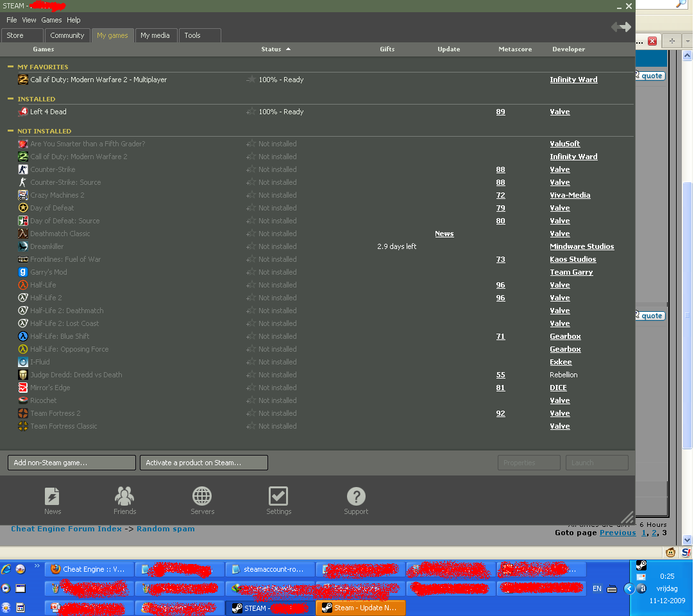Viewport: 694px width, 616px height.
Task: Collapse the Not Installed section
Action: [x=11, y=131]
